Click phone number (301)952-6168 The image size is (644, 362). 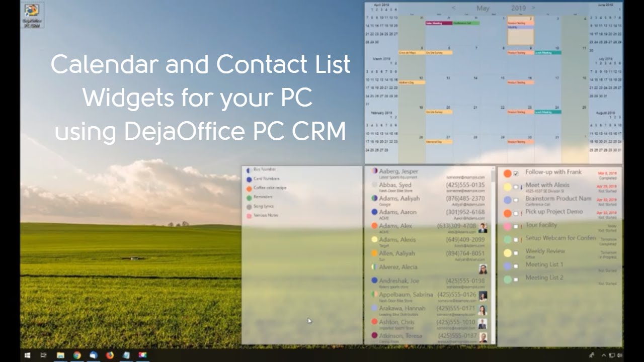(465, 212)
